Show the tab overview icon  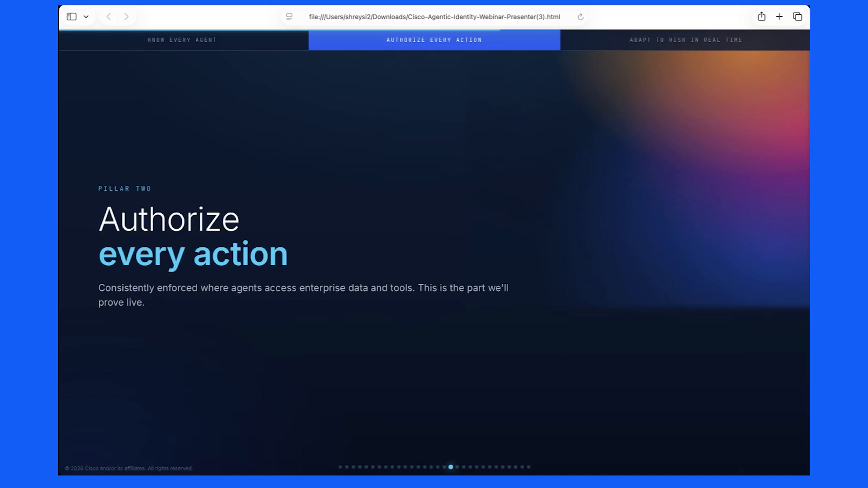[x=797, y=17]
